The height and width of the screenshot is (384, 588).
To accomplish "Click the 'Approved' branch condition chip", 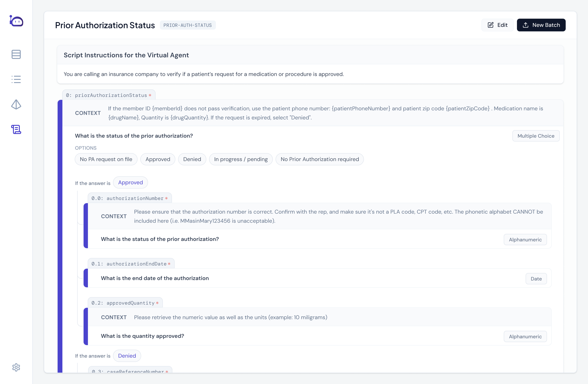I will coord(130,182).
